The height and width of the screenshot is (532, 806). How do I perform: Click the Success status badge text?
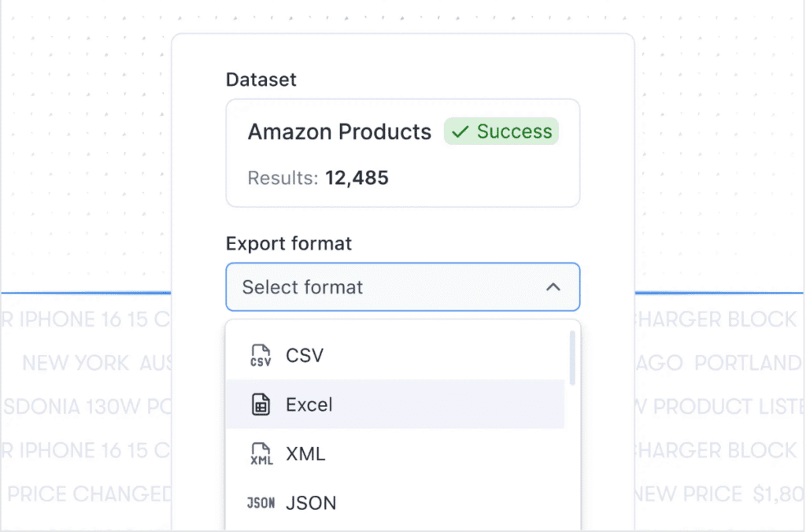(x=514, y=131)
